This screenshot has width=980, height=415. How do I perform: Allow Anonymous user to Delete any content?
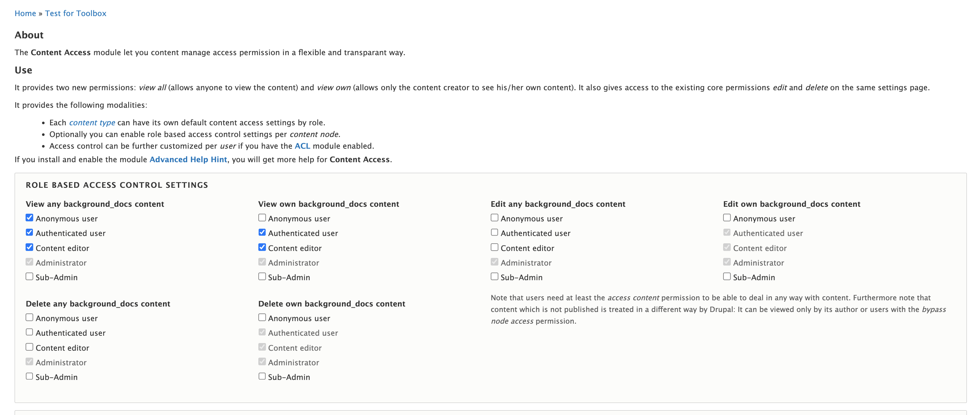click(x=29, y=317)
